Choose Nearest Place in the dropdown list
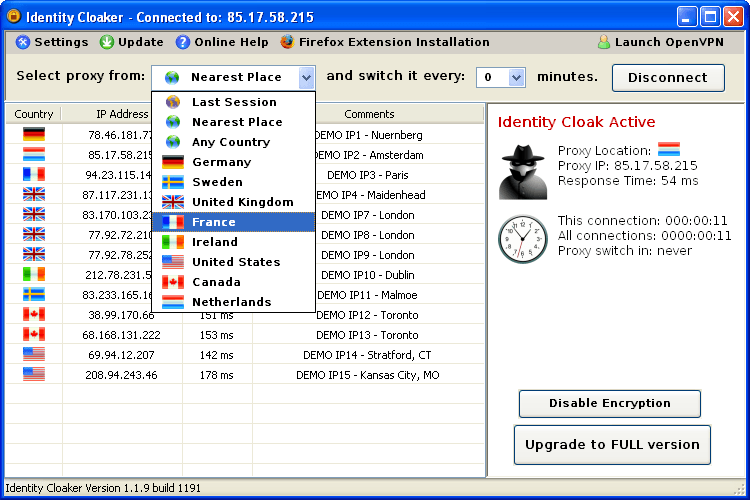 click(233, 122)
